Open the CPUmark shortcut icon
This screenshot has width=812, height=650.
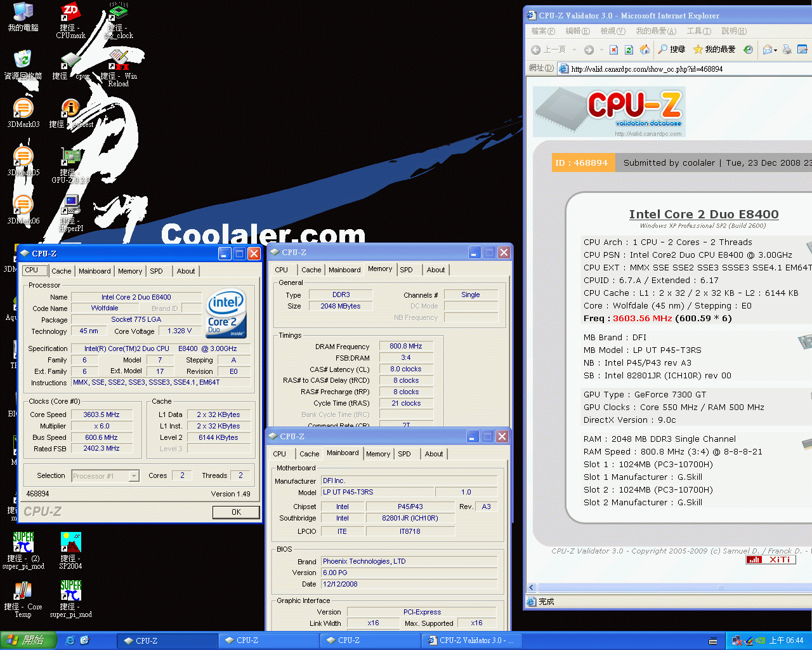(x=70, y=21)
